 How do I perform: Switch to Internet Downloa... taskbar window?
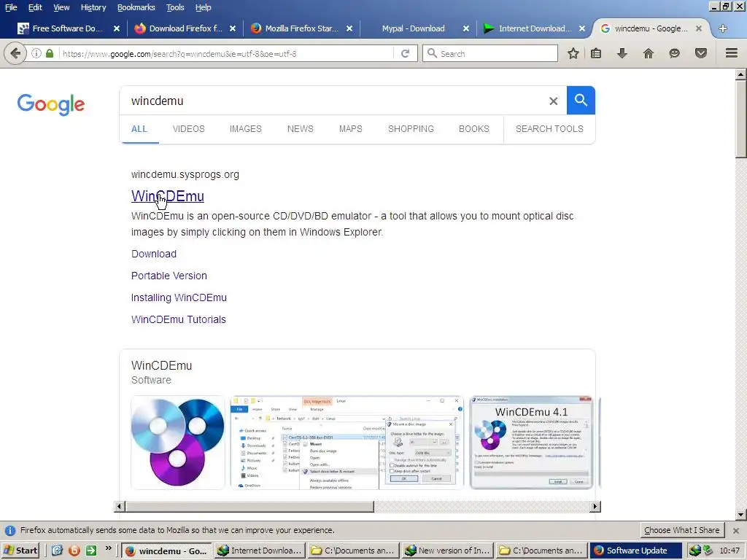click(x=260, y=551)
